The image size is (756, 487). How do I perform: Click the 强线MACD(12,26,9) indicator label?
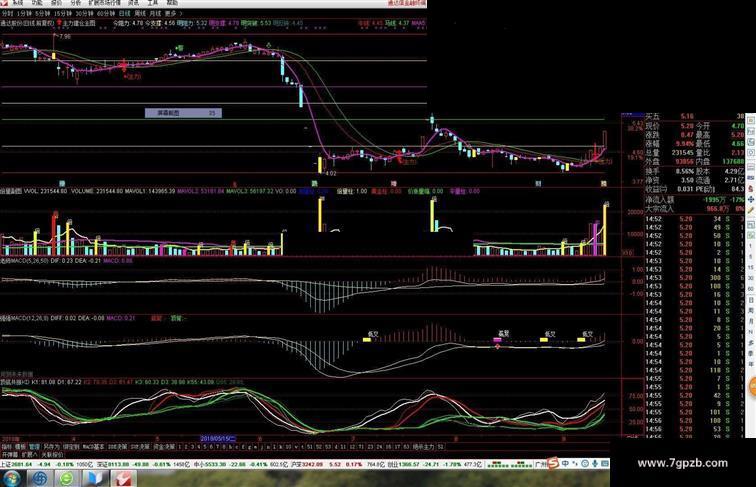25,318
